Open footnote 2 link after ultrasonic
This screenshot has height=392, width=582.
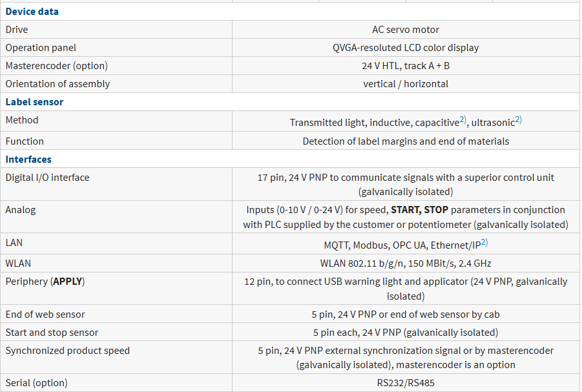tap(518, 119)
